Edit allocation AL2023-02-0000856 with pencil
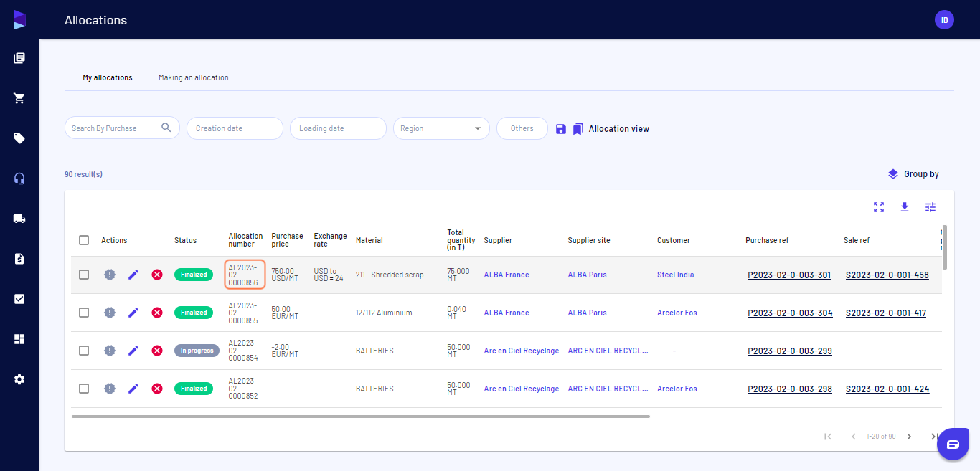The image size is (980, 471). [x=133, y=275]
